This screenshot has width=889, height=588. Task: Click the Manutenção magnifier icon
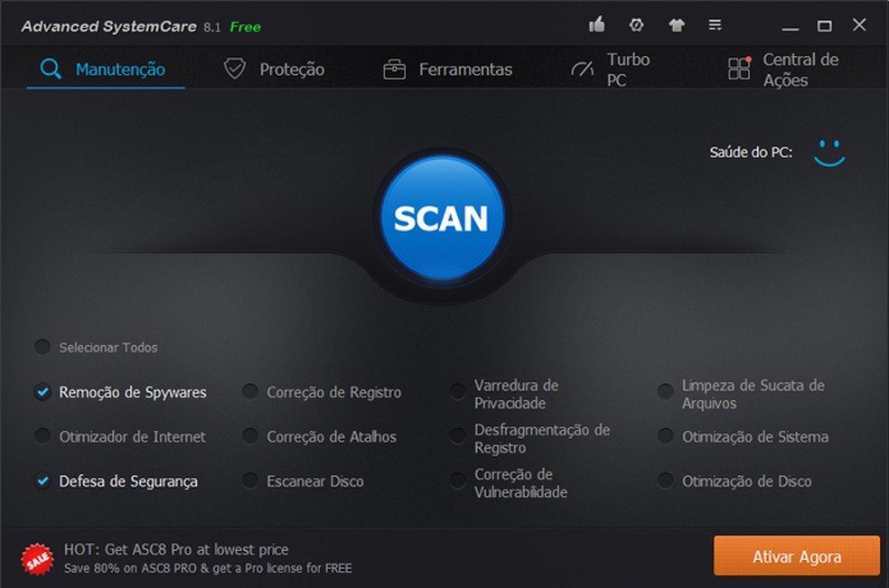51,68
